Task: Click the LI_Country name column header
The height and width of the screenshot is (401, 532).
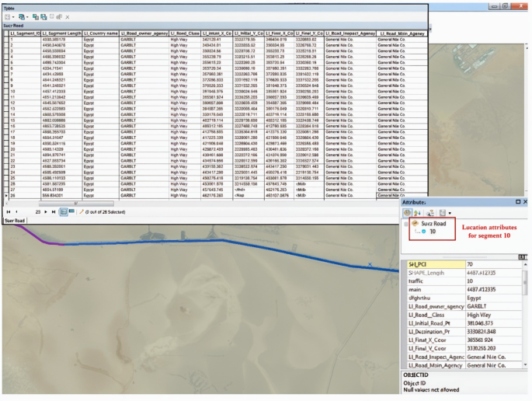Action: [100, 33]
